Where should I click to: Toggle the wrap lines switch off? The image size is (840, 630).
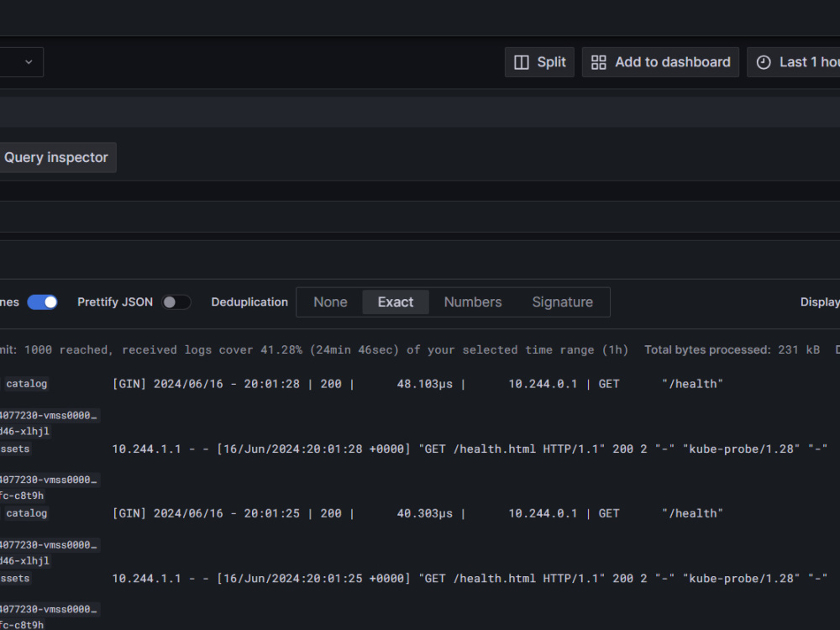pos(42,302)
